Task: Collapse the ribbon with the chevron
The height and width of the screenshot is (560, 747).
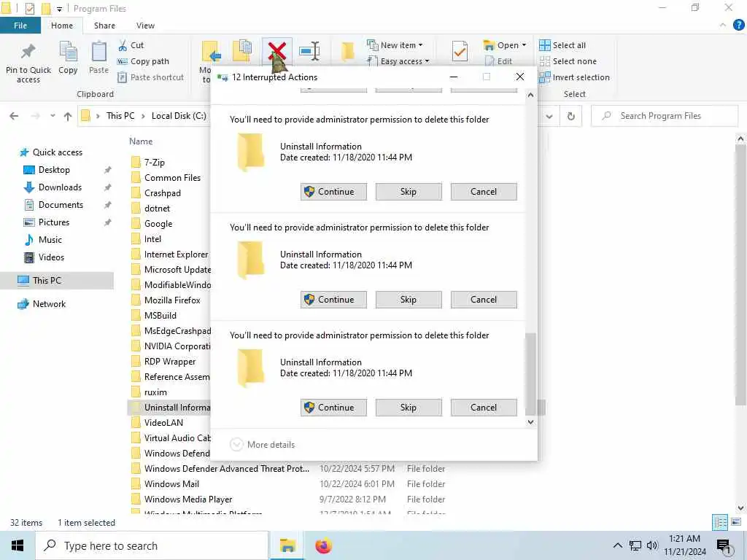Action: point(723,26)
